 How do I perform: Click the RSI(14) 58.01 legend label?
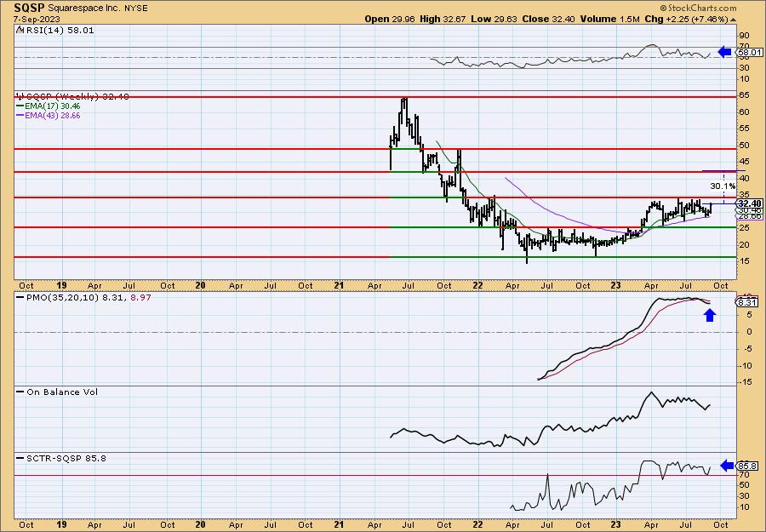[60, 31]
